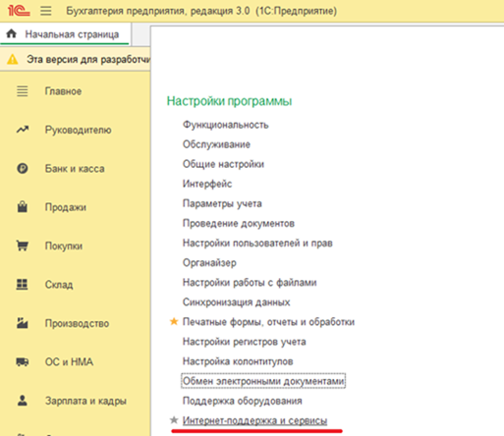Open Общие настройки

[223, 164]
